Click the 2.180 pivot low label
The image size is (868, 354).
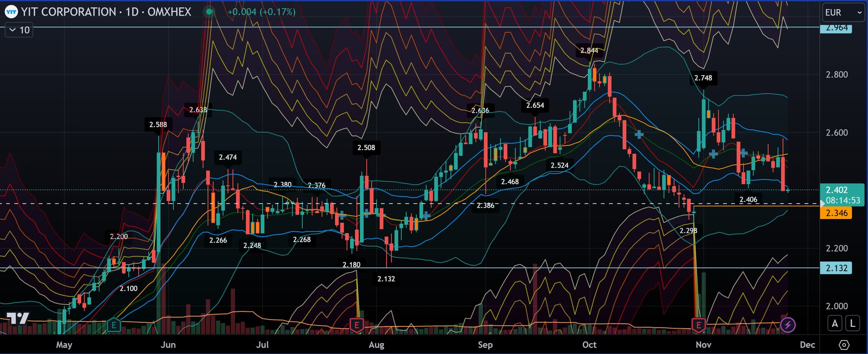tap(351, 265)
